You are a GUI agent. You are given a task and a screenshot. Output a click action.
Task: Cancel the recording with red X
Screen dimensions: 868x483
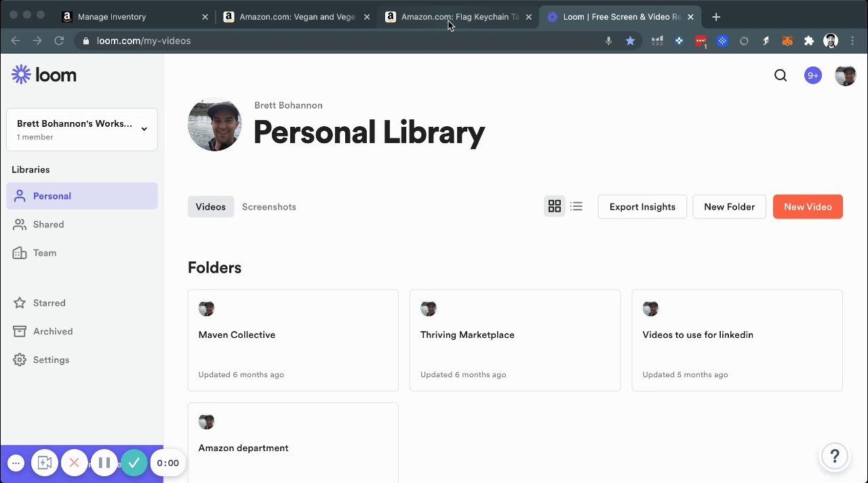coord(75,463)
